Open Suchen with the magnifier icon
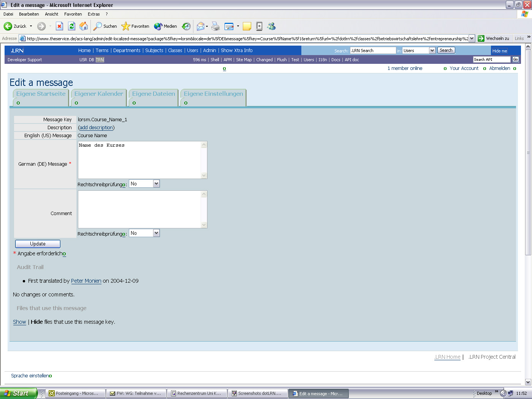 tap(98, 26)
